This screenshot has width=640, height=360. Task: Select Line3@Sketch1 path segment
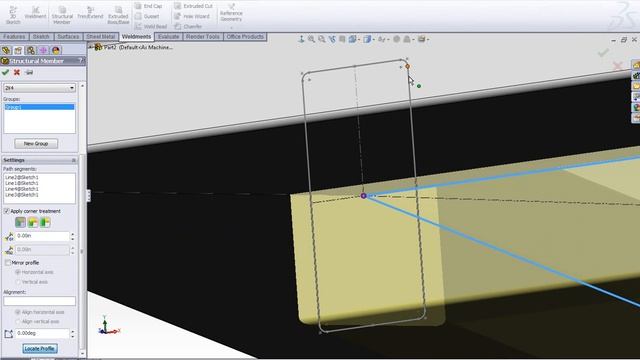click(22, 195)
